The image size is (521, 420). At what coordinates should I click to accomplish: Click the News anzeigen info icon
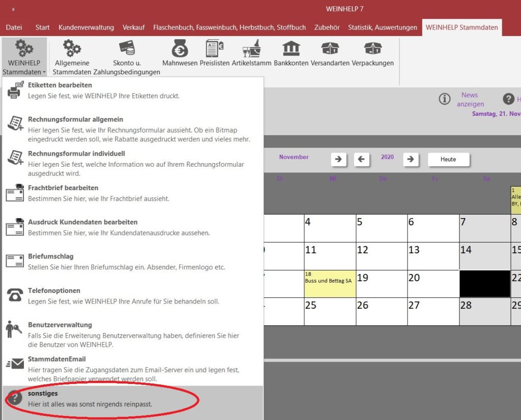445,99
